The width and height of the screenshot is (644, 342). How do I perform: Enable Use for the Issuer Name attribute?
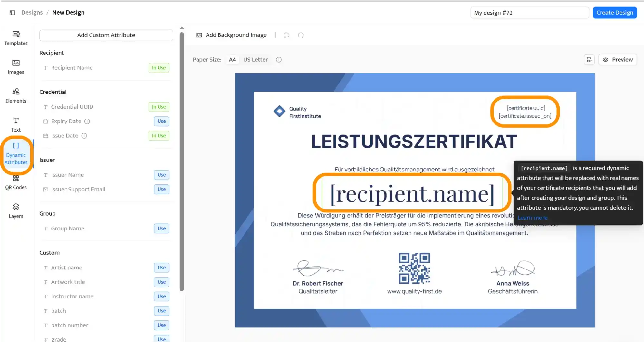coord(161,175)
